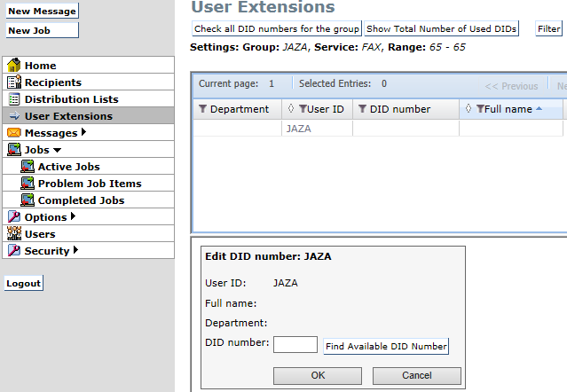567x392 pixels.
Task: Click the Completed Jobs icon
Action: (x=27, y=200)
